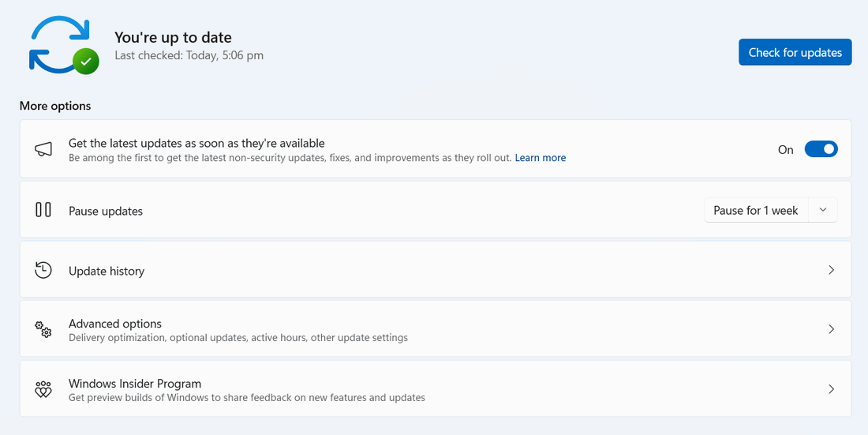
Task: Select the Advanced options entry label
Action: pyautogui.click(x=115, y=324)
